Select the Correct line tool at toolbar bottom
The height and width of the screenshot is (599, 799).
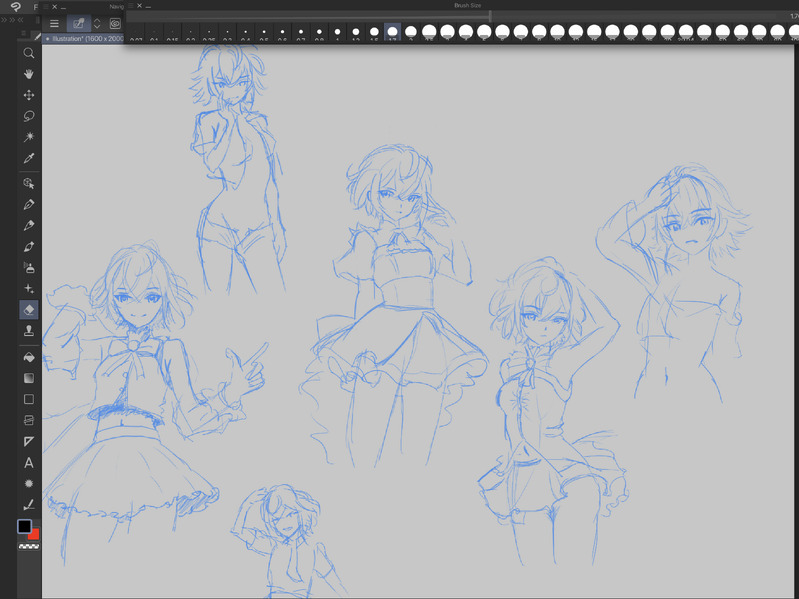click(29, 505)
